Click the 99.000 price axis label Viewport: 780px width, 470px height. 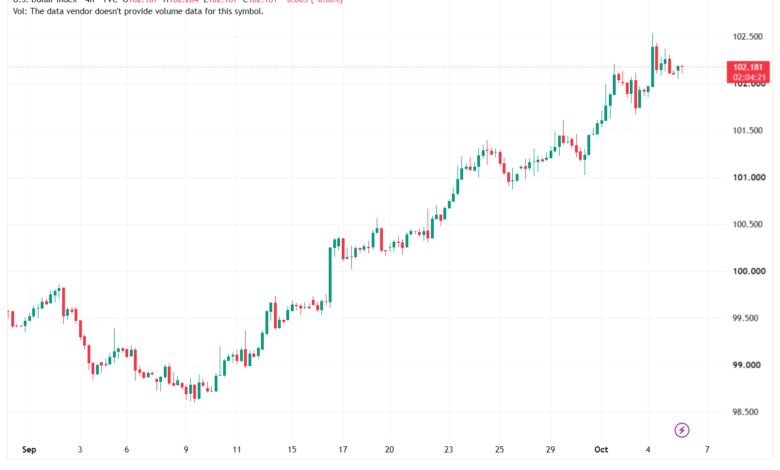[747, 365]
